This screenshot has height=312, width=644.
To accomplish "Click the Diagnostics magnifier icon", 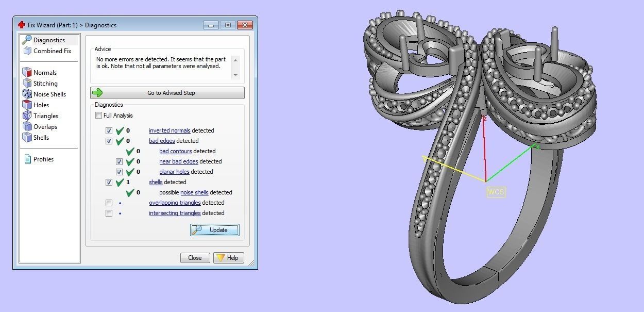I will click(27, 40).
